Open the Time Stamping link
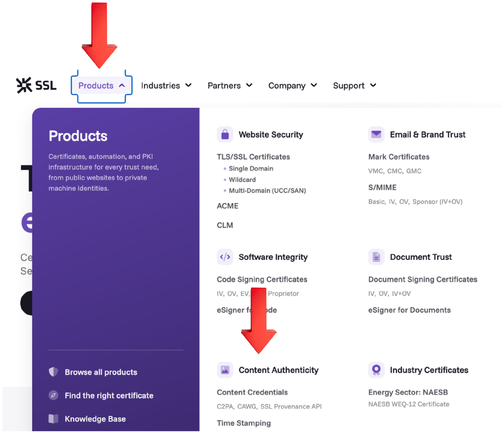The width and height of the screenshot is (504, 434). pyautogui.click(x=244, y=423)
